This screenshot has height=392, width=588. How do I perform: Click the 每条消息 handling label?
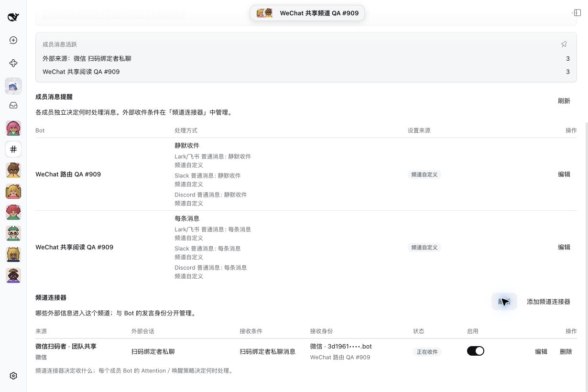pos(187,218)
